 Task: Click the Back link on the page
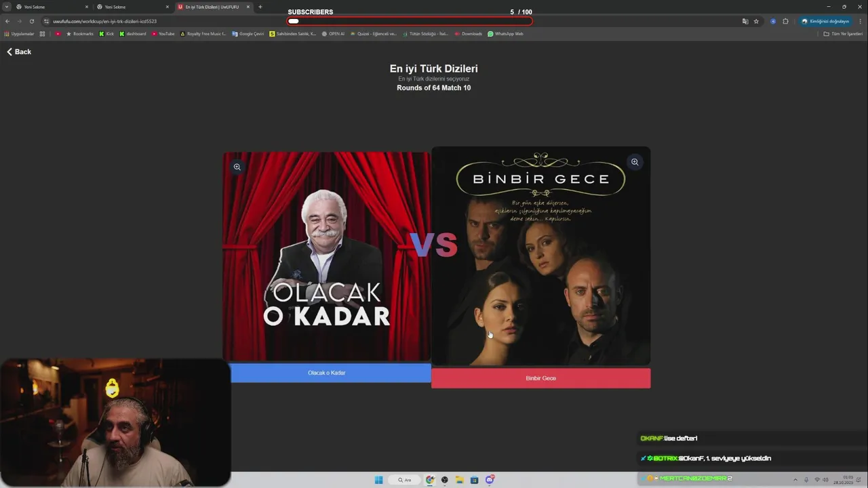pyautogui.click(x=19, y=52)
